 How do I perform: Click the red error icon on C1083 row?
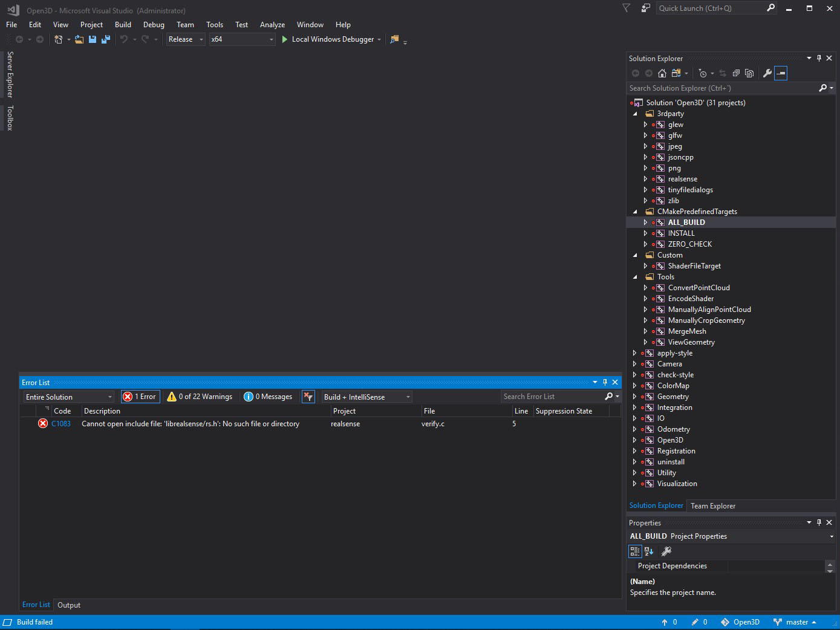[x=43, y=424]
